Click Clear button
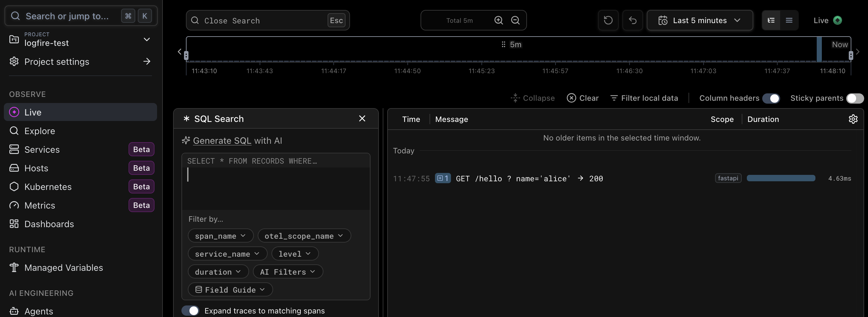This screenshot has height=317, width=868. pos(583,98)
